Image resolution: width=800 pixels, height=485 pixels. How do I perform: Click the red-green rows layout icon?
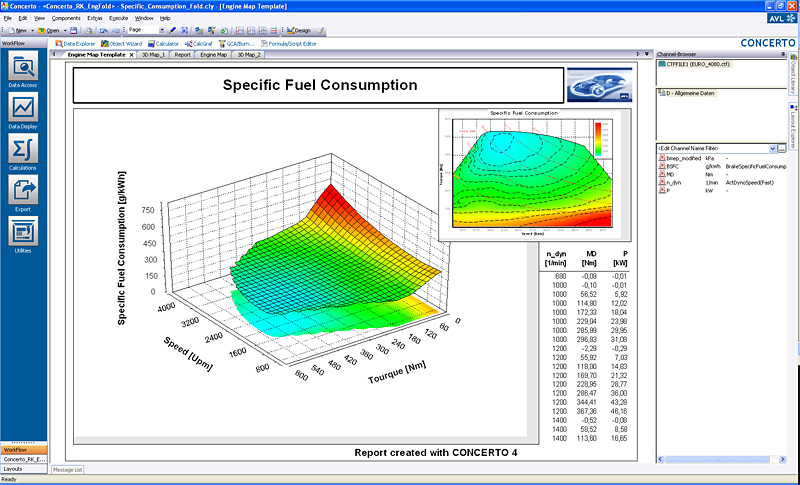click(274, 31)
